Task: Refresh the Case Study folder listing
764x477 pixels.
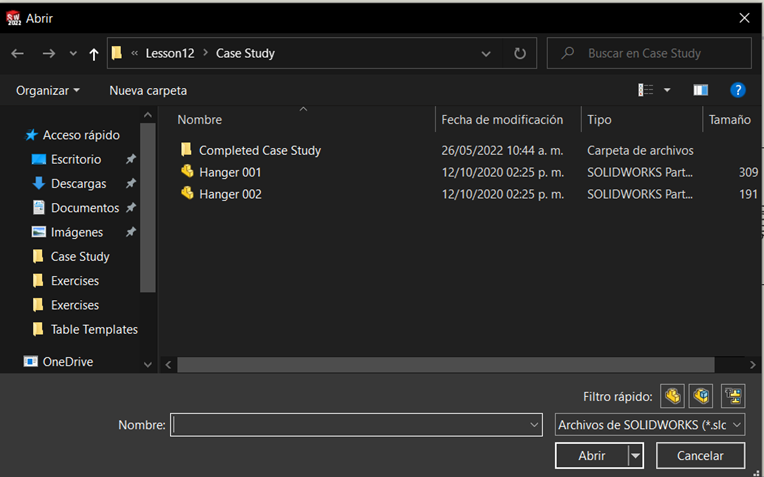Action: point(520,53)
